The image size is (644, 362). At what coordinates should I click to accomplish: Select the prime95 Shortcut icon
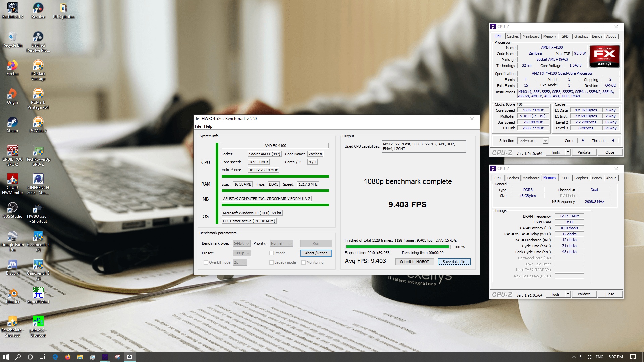tap(38, 326)
